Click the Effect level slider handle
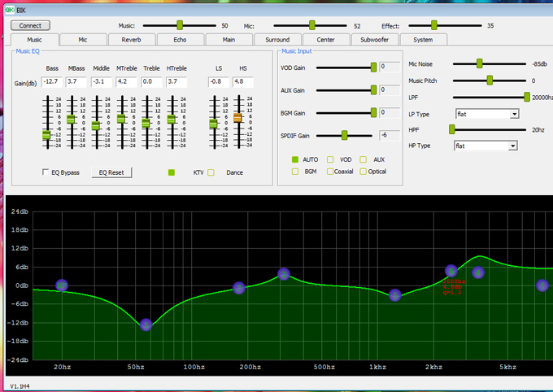 pos(434,25)
